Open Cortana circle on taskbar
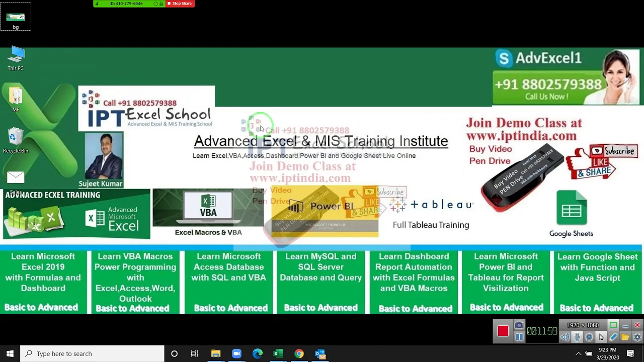 [x=174, y=353]
